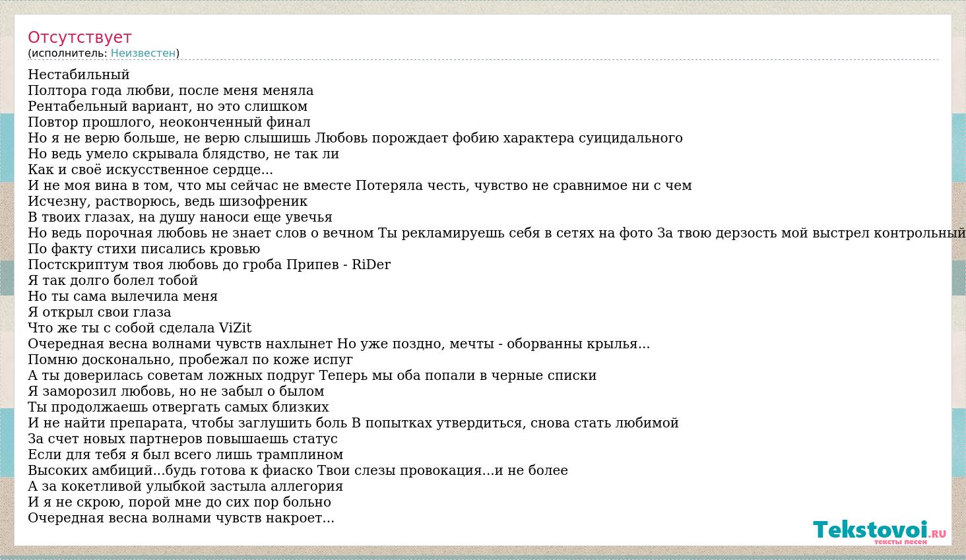Click line Я открыл свои глаза
The image size is (966, 560).
click(x=100, y=312)
